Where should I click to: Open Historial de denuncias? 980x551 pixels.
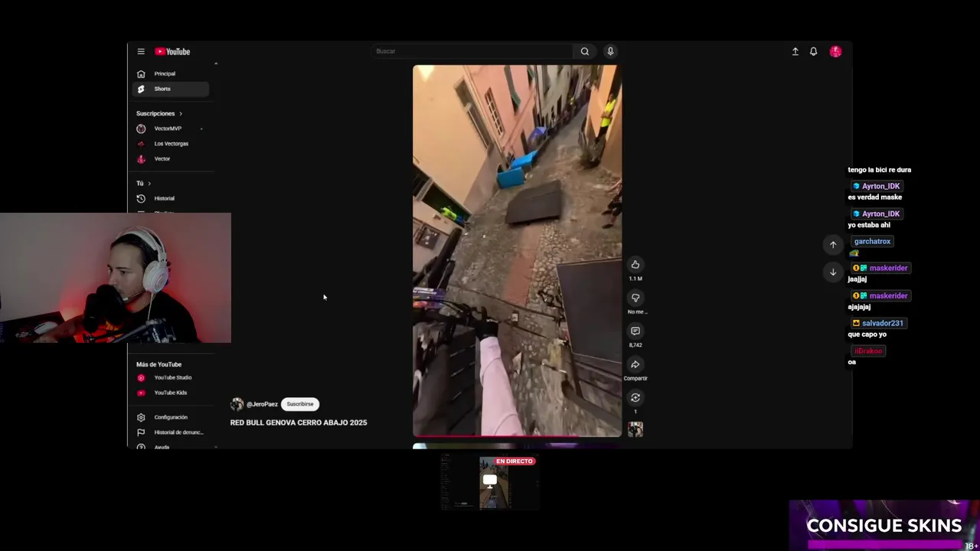click(x=178, y=432)
